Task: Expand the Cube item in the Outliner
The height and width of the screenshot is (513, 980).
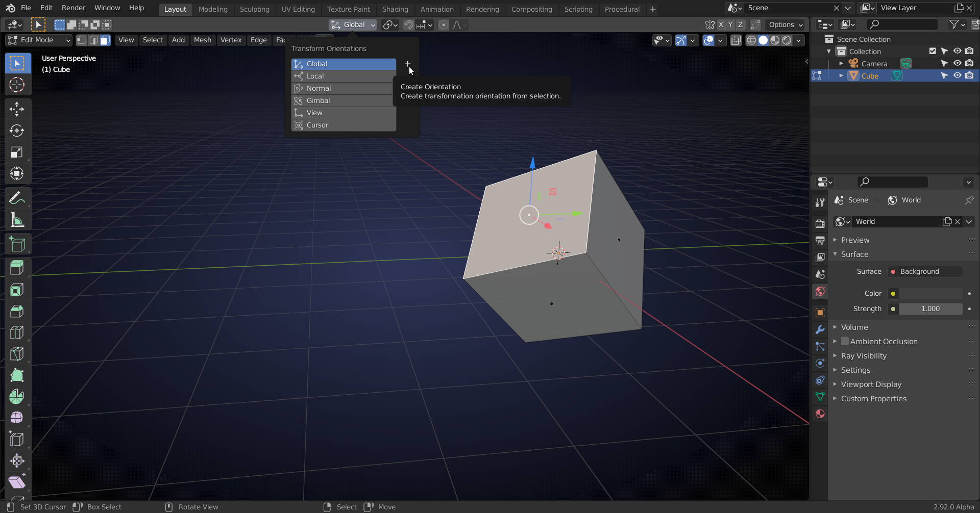Action: click(841, 75)
